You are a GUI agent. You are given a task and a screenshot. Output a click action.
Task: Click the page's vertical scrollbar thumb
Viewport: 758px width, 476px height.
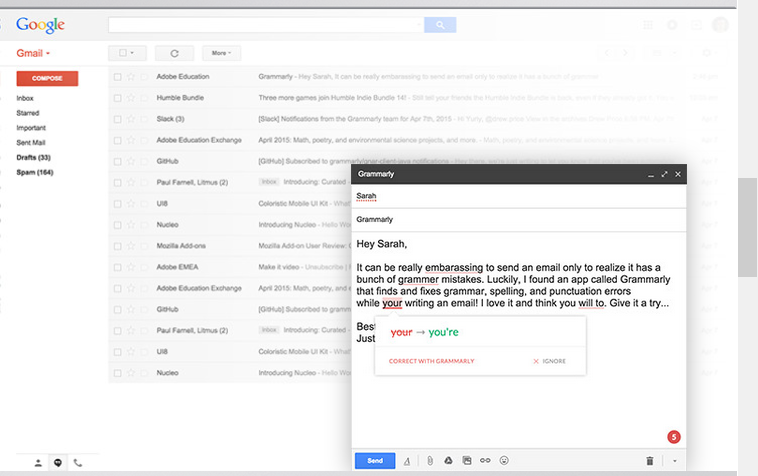(x=747, y=227)
